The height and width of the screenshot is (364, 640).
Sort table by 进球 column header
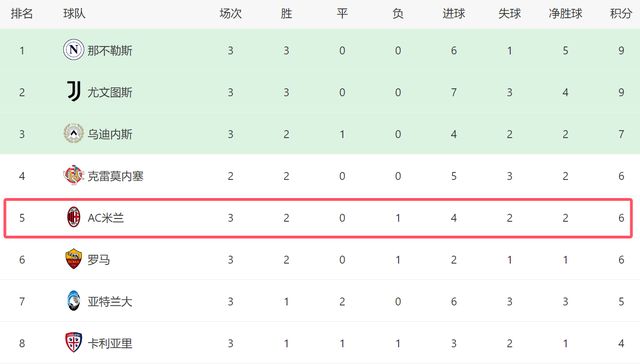click(453, 13)
